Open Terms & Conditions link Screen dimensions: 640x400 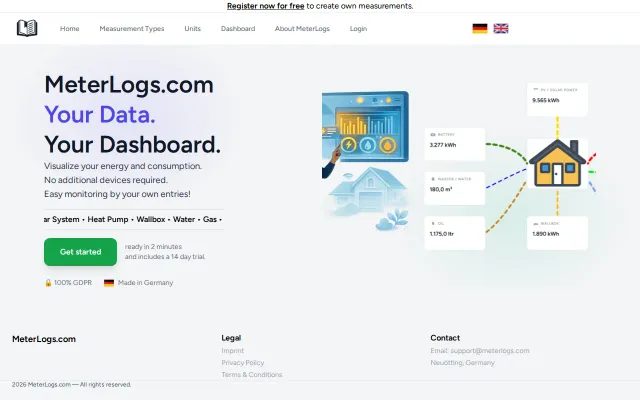coord(251,374)
